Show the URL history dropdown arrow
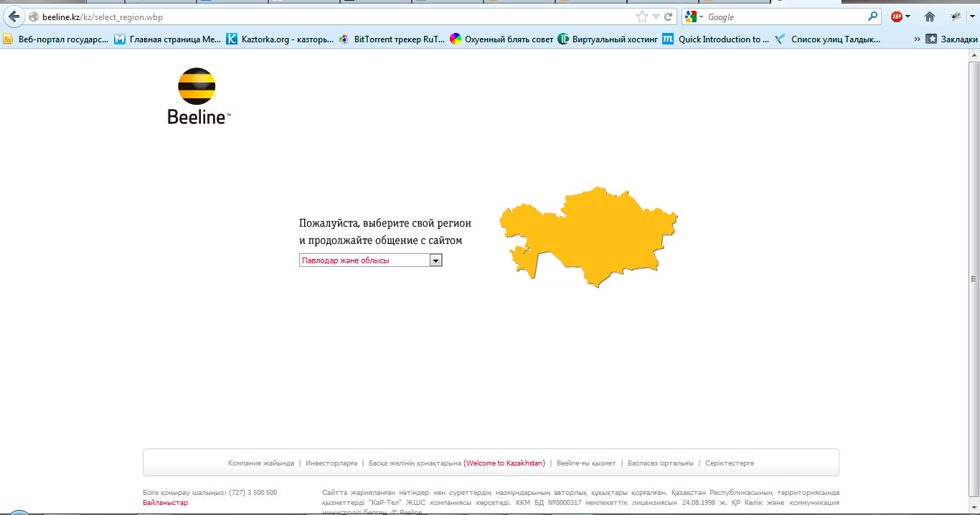 point(656,16)
